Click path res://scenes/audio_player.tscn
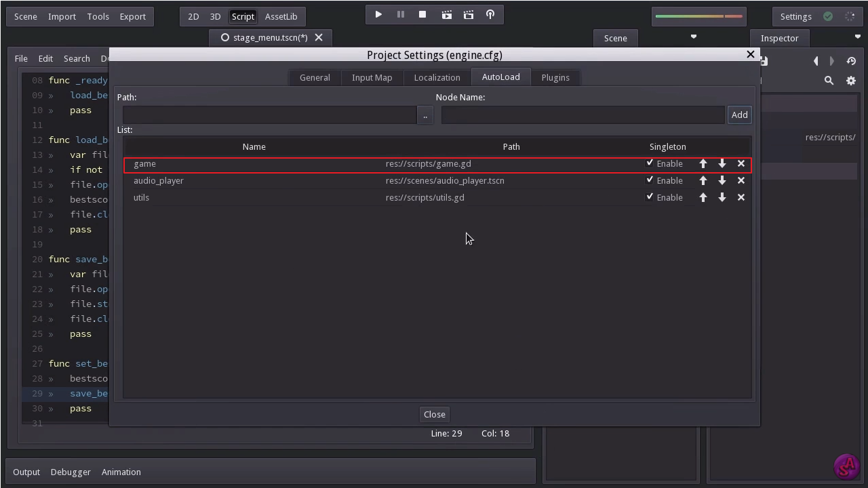The image size is (868, 488). click(x=445, y=180)
